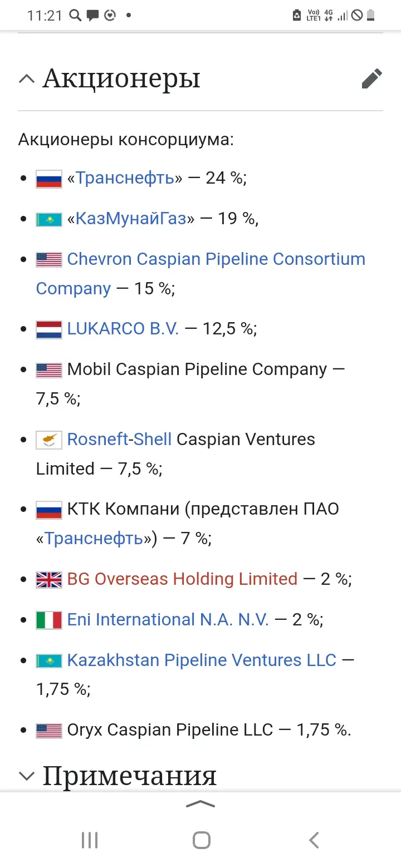
Task: Open the Транснефть 24 % link
Action: [x=125, y=178]
